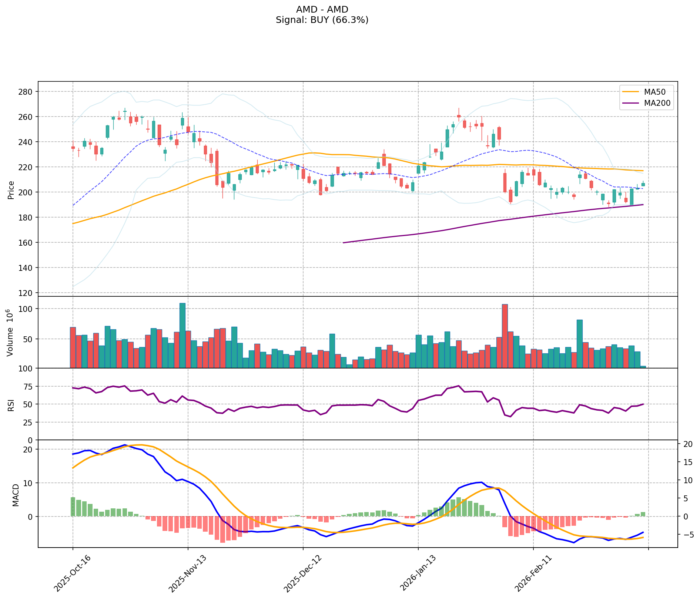Click the MA200 legend label
The height and width of the screenshot is (599, 700).
(x=657, y=103)
